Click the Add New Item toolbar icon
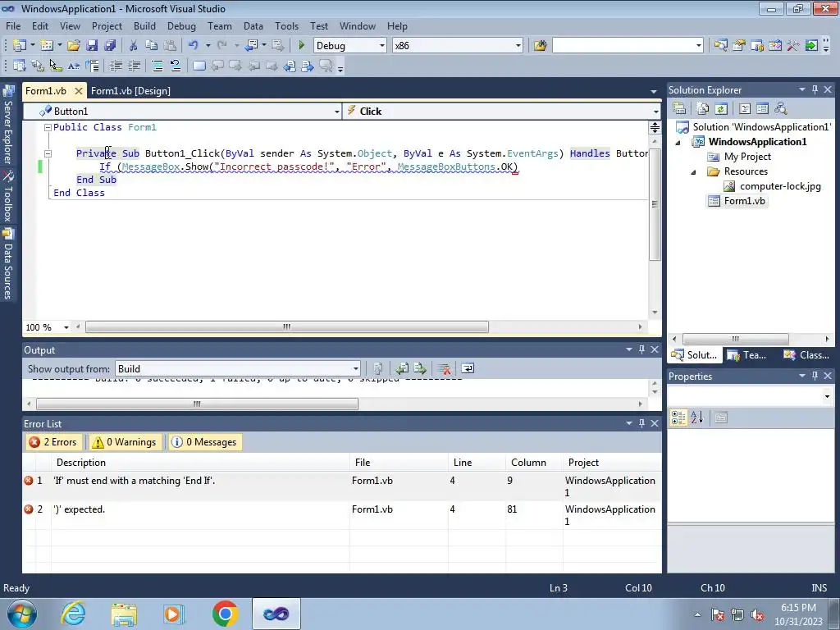 pos(47,46)
